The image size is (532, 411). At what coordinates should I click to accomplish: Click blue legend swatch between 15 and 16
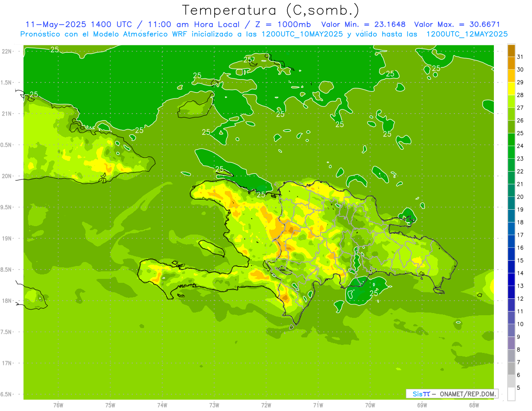[511, 254]
